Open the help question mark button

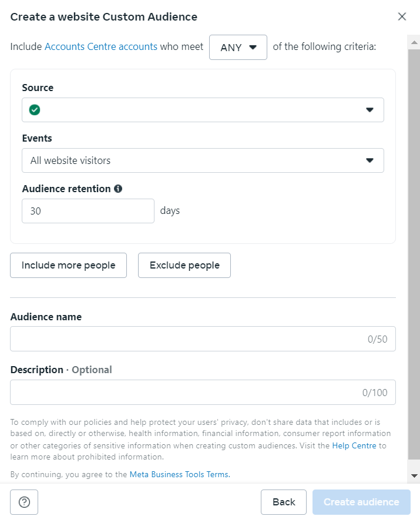(24, 502)
